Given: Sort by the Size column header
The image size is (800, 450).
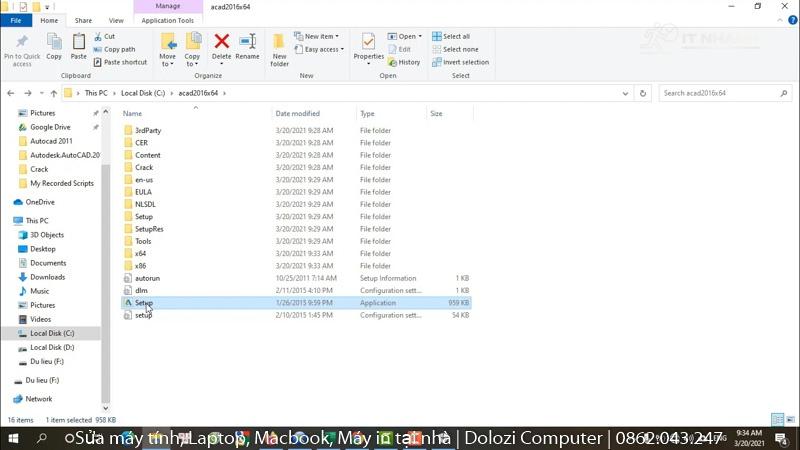Looking at the screenshot, I should tap(436, 113).
